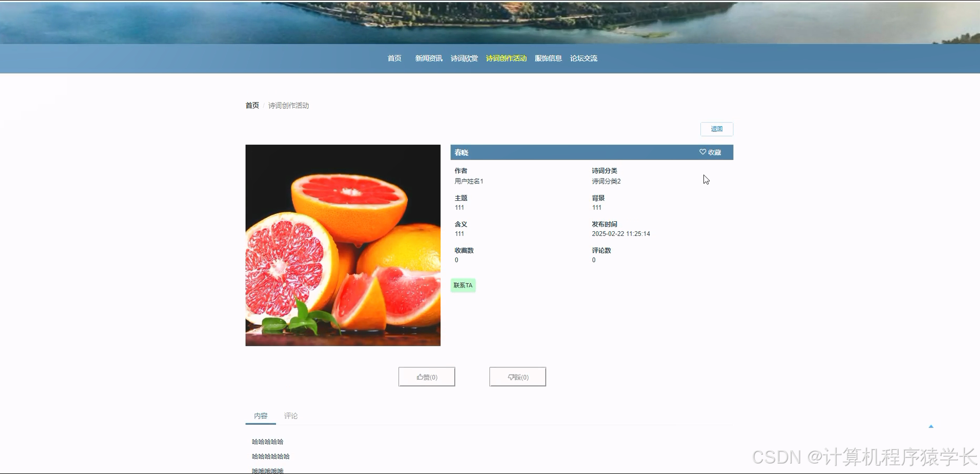980x474 pixels.
Task: Click 首页 in the breadcrumb trail
Action: click(251, 105)
